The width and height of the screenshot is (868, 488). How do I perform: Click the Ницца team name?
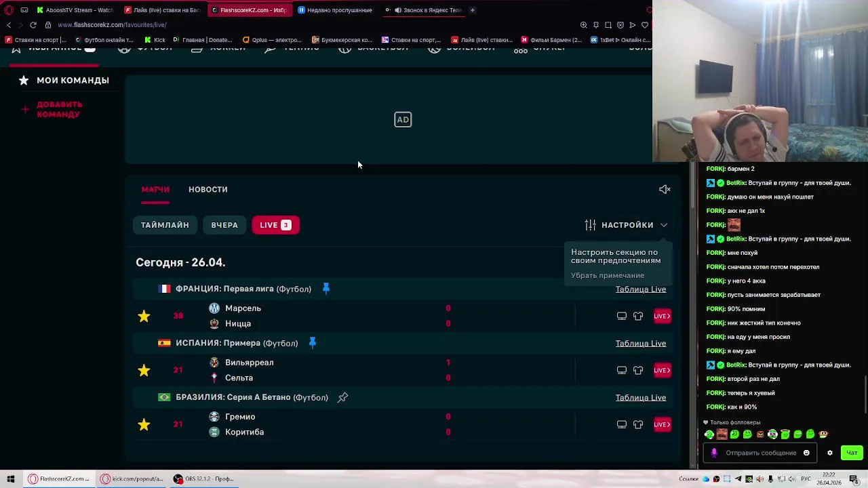point(238,324)
